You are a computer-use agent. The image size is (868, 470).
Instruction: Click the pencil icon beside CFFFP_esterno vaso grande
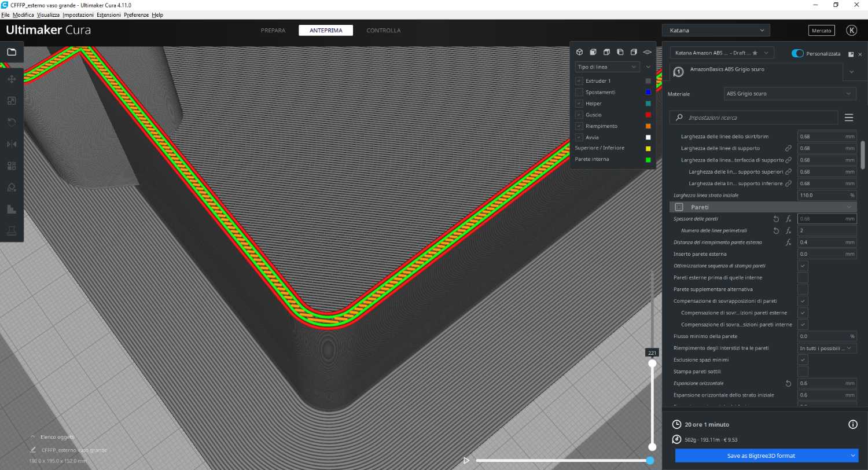click(x=33, y=450)
